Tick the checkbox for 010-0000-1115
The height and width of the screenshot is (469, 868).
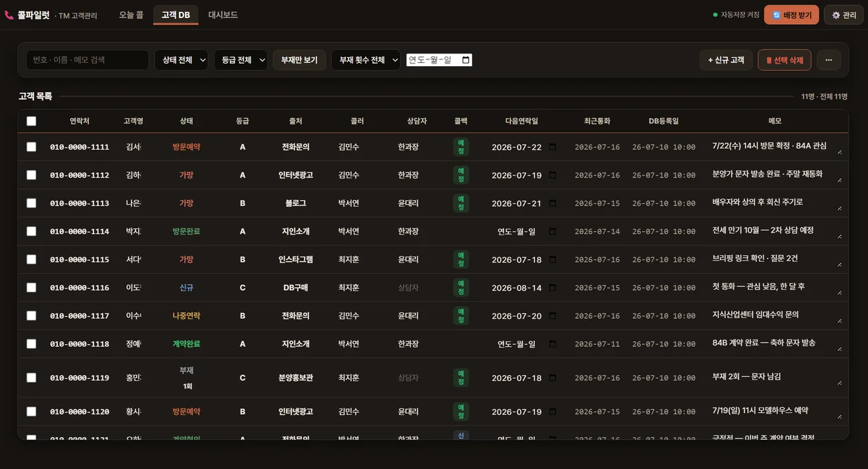(31, 259)
